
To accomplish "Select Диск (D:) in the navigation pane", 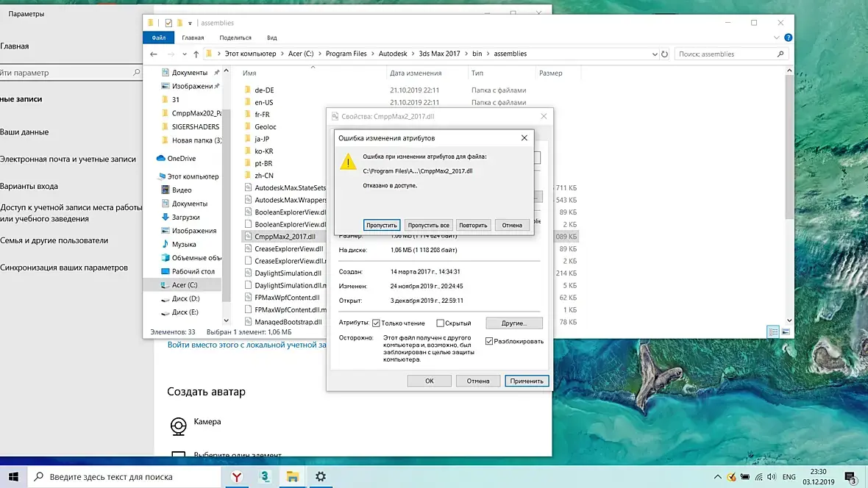I will pyautogui.click(x=185, y=299).
